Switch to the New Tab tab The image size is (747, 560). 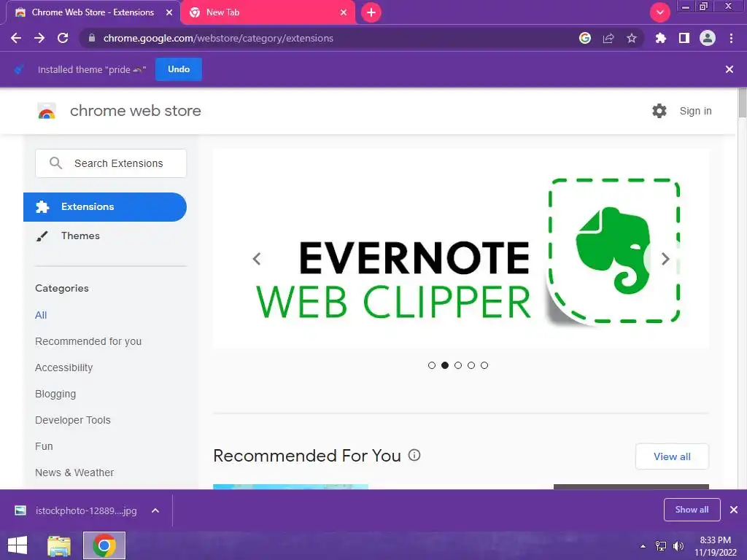pos(268,12)
